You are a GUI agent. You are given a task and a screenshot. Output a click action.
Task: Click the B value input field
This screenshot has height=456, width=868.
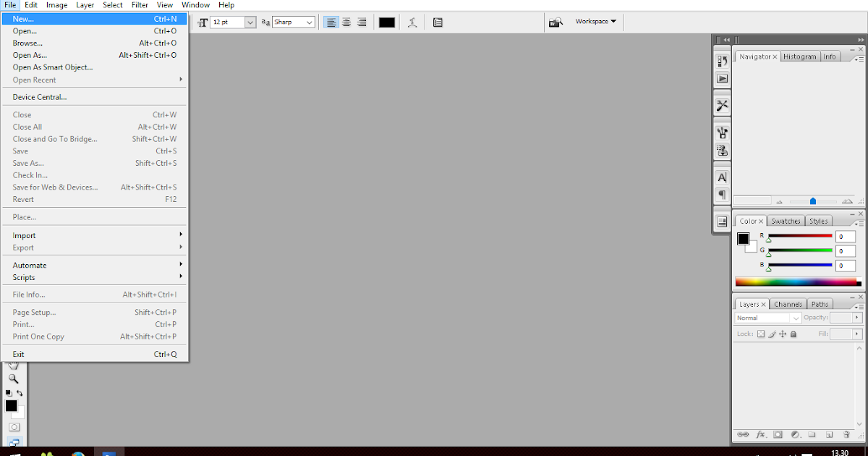tap(846, 266)
